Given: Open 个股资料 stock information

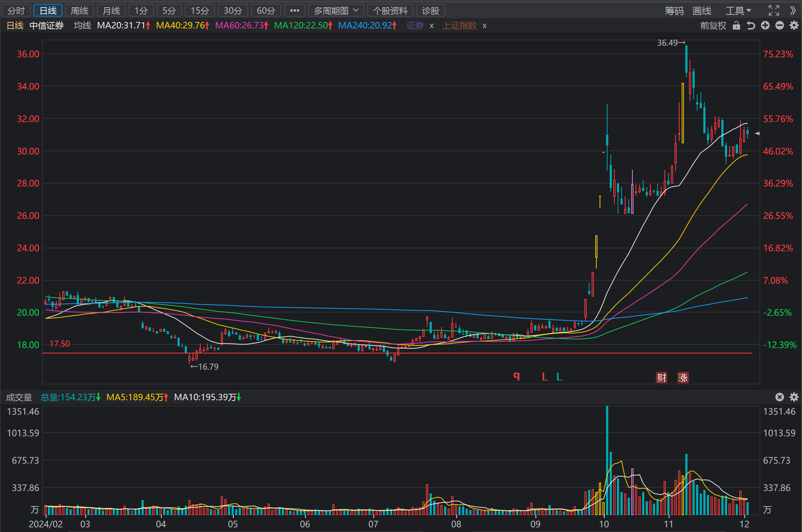Looking at the screenshot, I should point(390,10).
